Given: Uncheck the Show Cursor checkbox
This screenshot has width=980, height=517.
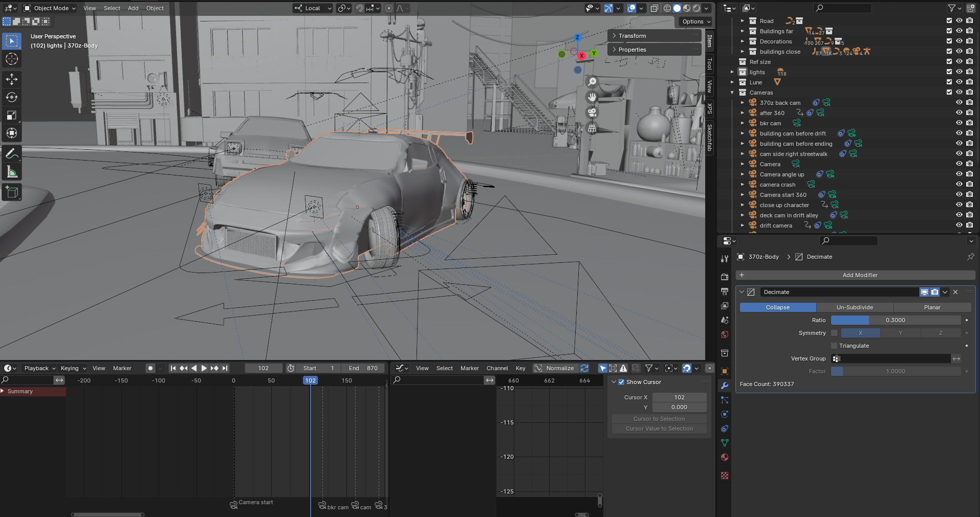Looking at the screenshot, I should tap(621, 382).
